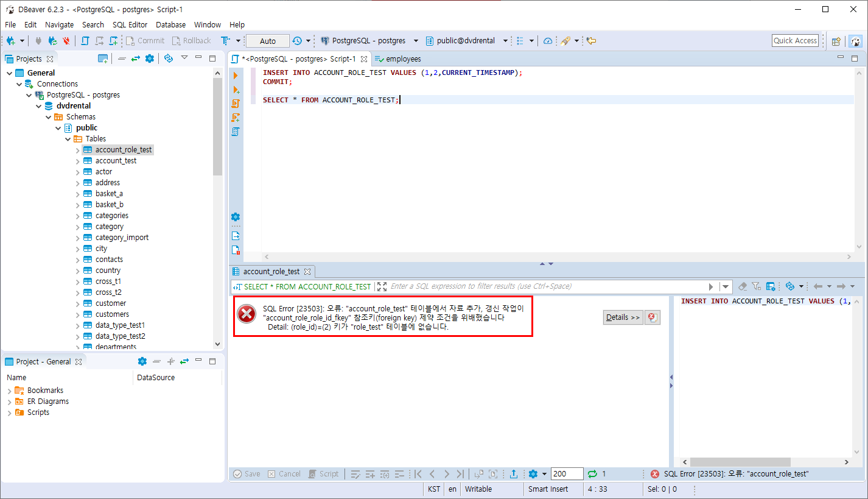Click the Export data icon in results bar
The height and width of the screenshot is (499, 868).
(514, 474)
